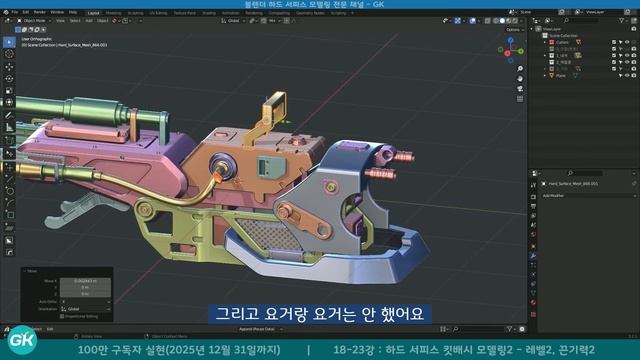
Task: Switch viewport to rendered shading
Action: 515,21
